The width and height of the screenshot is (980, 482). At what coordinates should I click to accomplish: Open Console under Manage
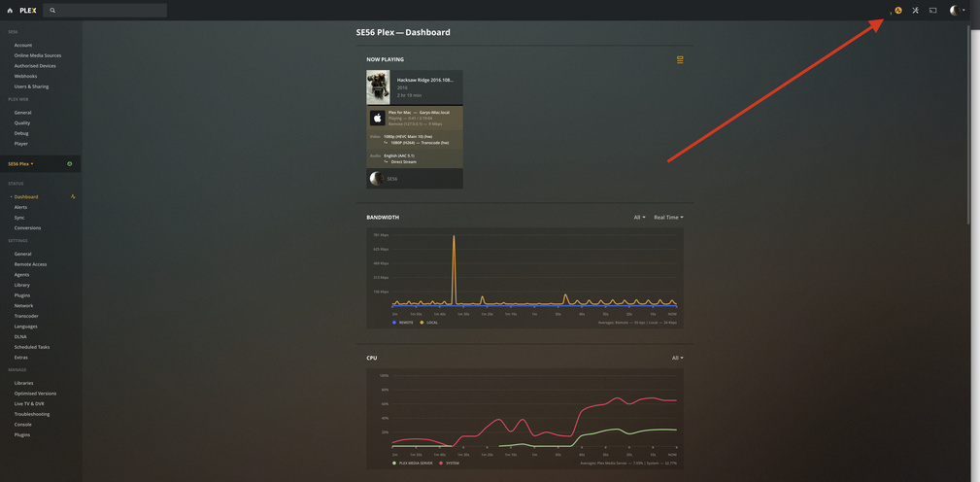(x=22, y=424)
